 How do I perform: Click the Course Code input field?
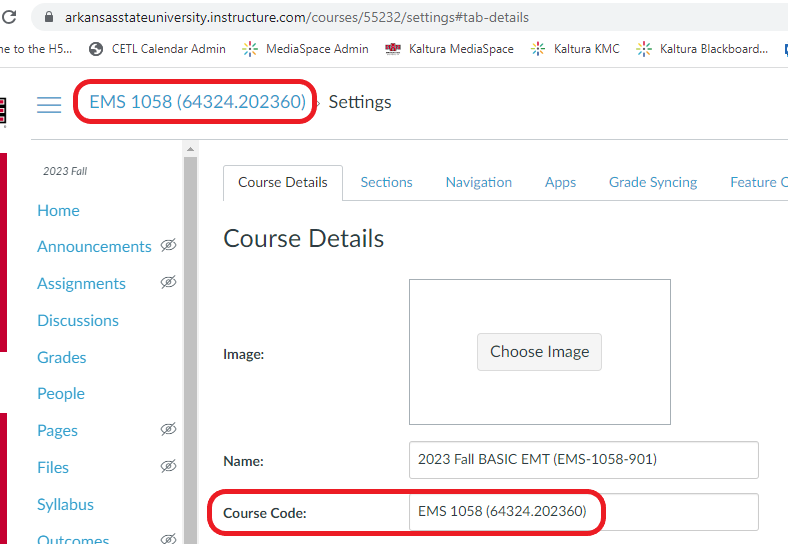583,512
